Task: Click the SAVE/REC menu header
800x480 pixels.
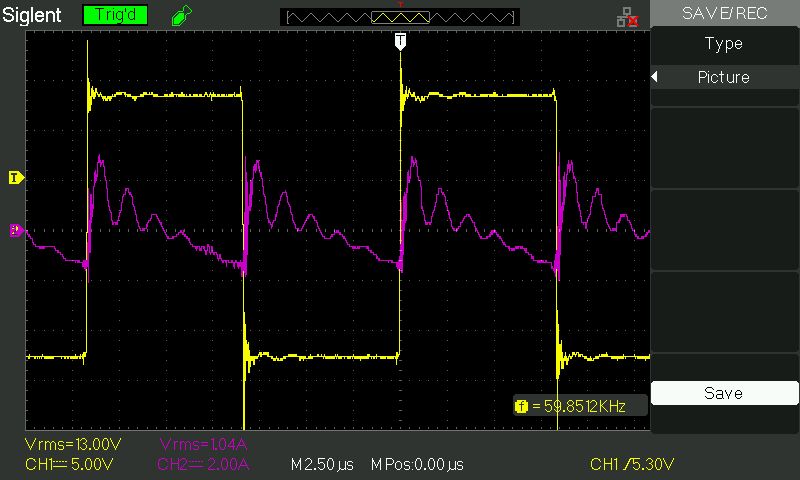Action: click(724, 13)
